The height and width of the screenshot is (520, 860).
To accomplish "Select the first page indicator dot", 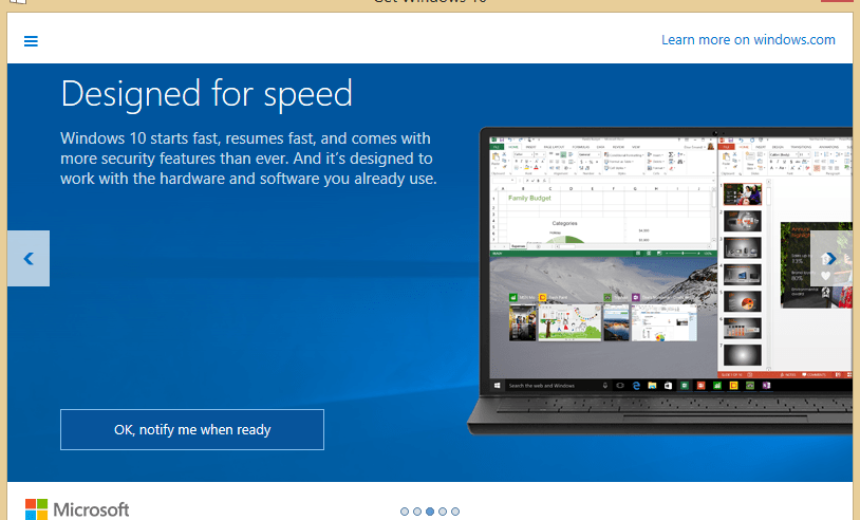I will [405, 511].
